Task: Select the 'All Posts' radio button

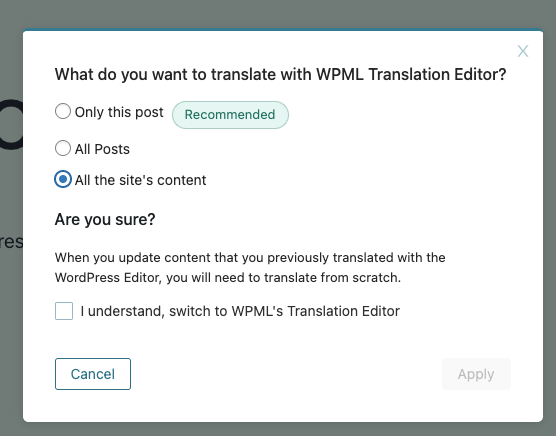Action: [x=63, y=148]
